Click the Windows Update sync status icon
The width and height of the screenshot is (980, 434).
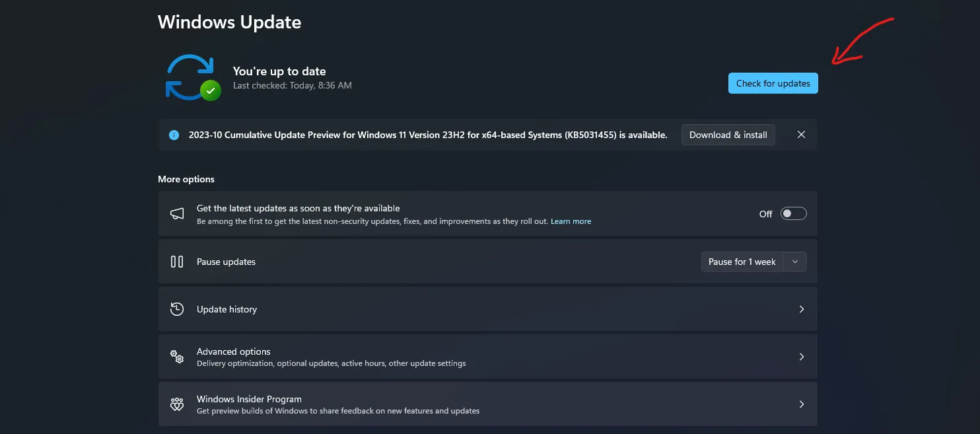tap(192, 77)
